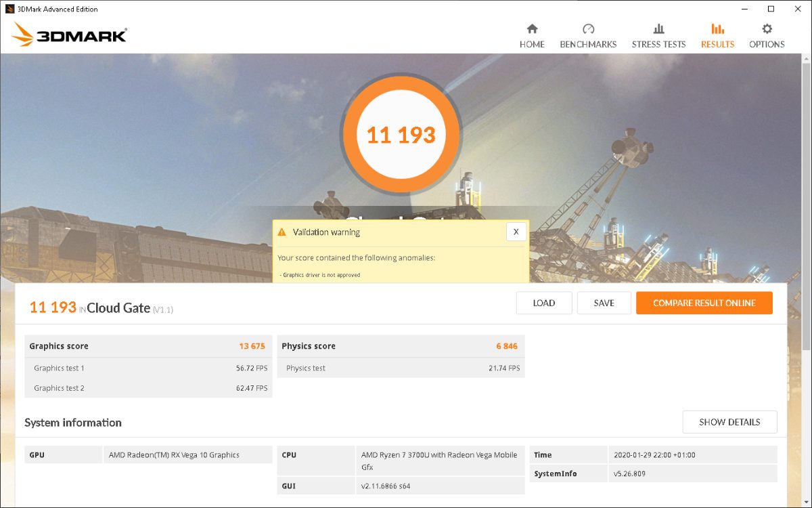Expand system info with SHOW DETAILS
The image size is (812, 508).
pyautogui.click(x=729, y=422)
